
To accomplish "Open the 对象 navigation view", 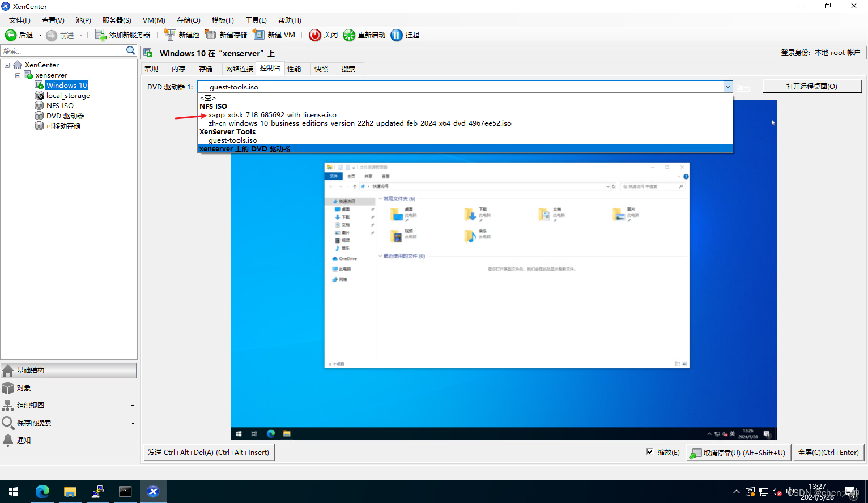I will point(69,388).
